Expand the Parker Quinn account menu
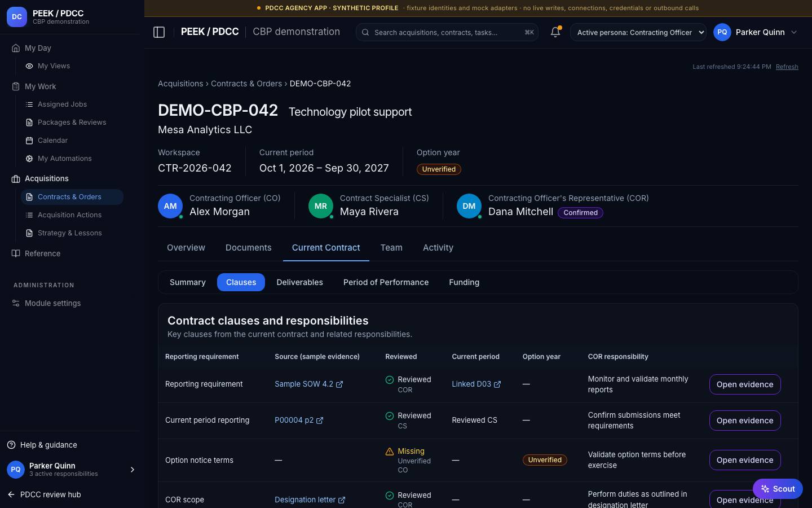This screenshot has height=508, width=812. point(756,32)
